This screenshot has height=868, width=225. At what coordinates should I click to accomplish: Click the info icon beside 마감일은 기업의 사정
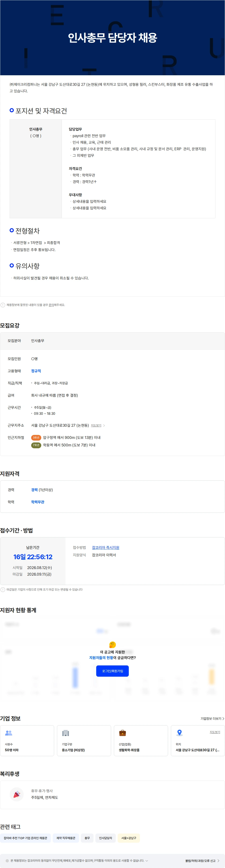coord(3,589)
